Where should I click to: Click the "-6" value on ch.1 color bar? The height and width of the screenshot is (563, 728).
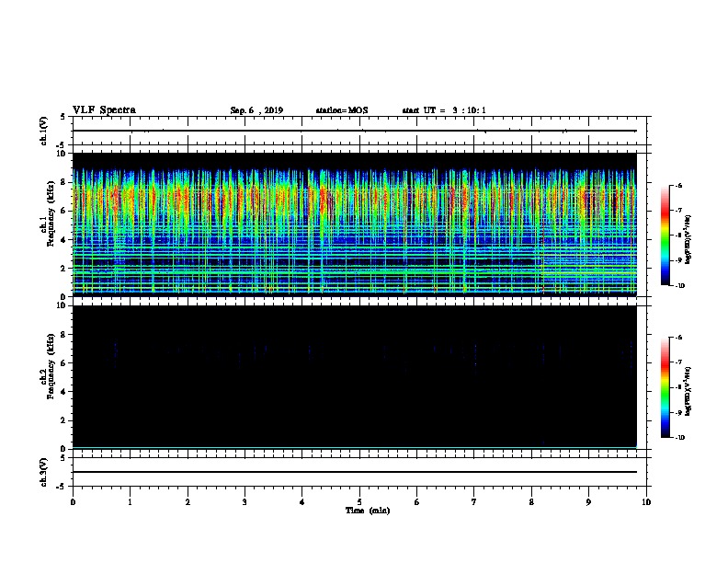pyautogui.click(x=678, y=185)
